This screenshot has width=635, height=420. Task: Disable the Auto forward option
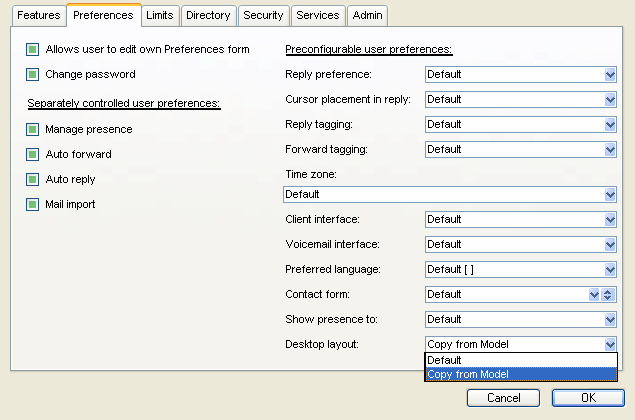[33, 154]
